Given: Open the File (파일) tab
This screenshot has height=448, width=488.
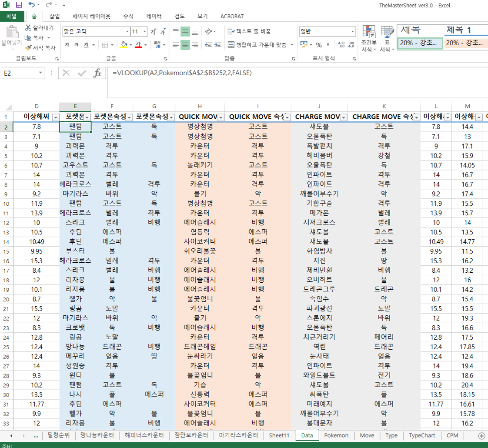Looking at the screenshot, I should coord(11,16).
